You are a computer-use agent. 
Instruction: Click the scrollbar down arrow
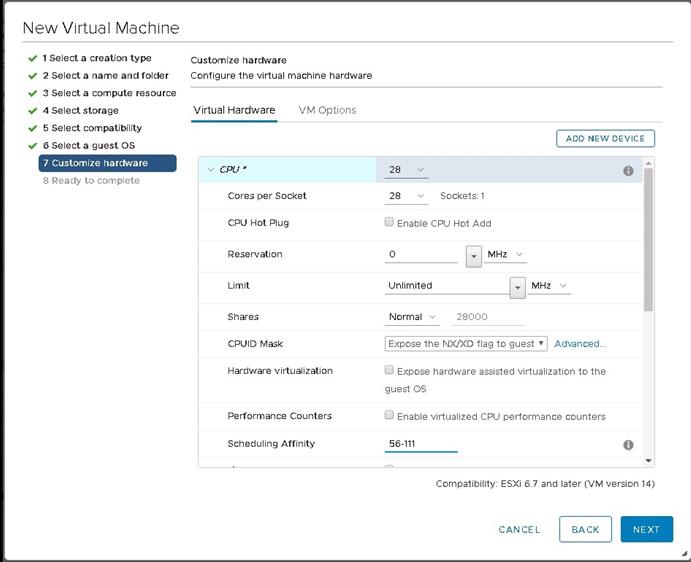tap(648, 461)
